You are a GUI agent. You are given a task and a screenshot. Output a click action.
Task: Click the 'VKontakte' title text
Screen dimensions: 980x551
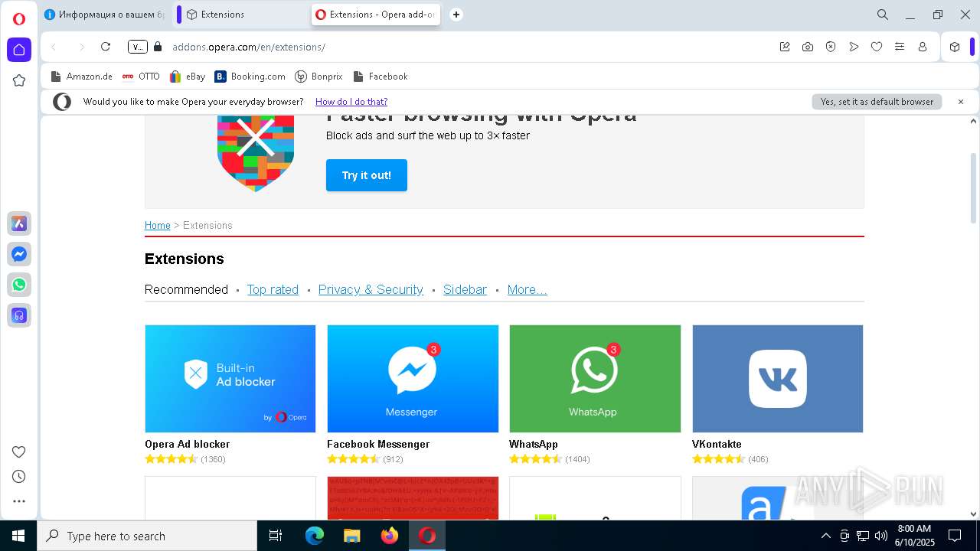(717, 444)
